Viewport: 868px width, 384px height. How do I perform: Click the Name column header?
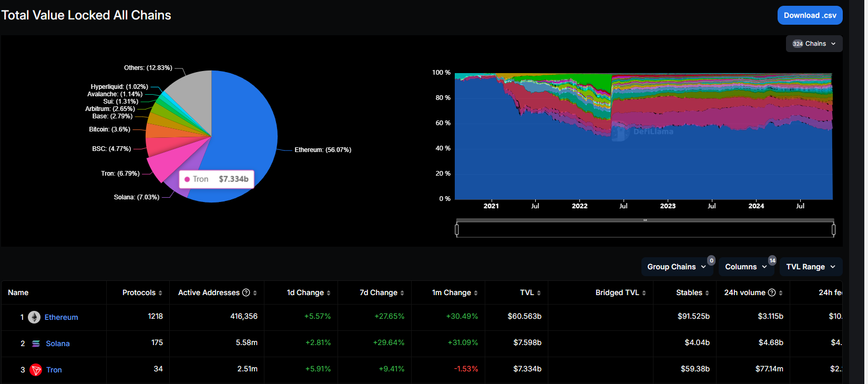click(18, 292)
